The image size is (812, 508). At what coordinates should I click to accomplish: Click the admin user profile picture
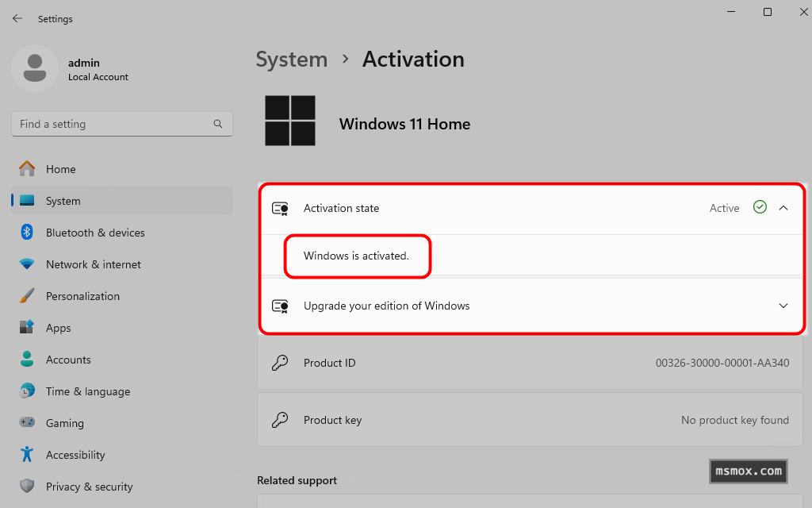pos(34,68)
